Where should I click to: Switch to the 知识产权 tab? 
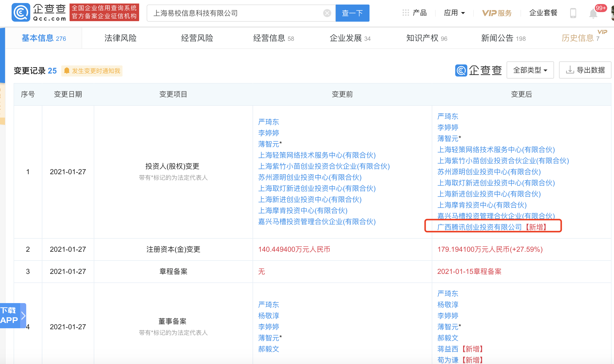[426, 38]
